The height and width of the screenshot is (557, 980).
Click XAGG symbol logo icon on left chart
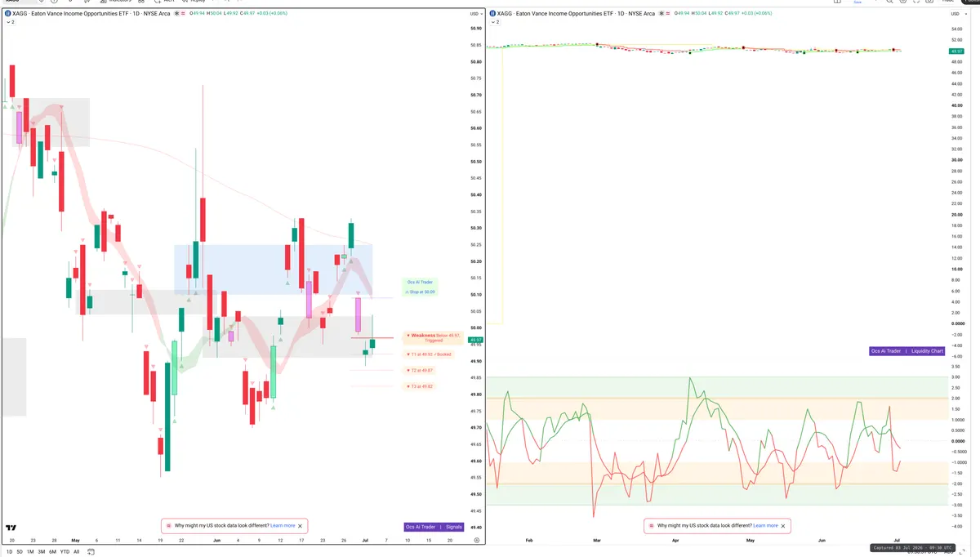coord(8,14)
